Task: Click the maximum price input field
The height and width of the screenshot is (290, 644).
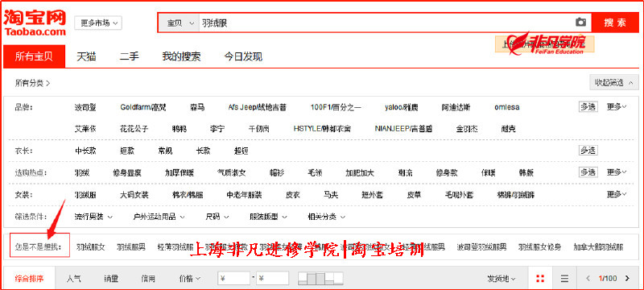Action: [272, 279]
